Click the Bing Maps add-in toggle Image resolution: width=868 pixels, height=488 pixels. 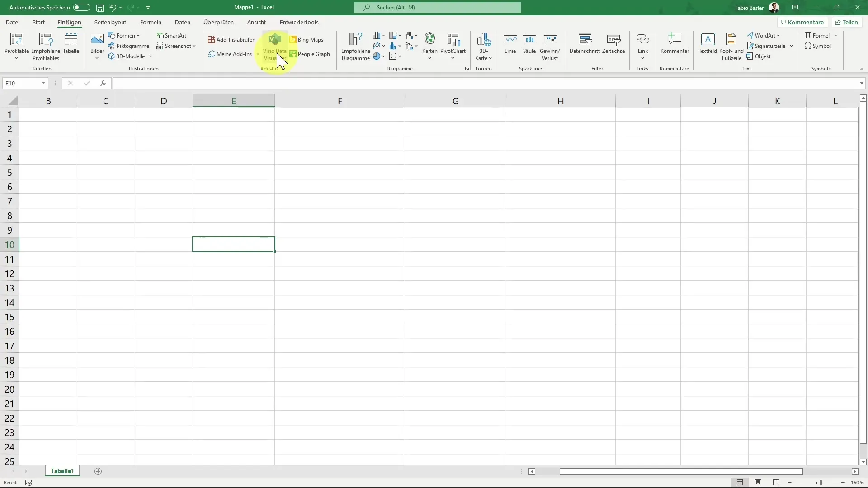coord(307,39)
